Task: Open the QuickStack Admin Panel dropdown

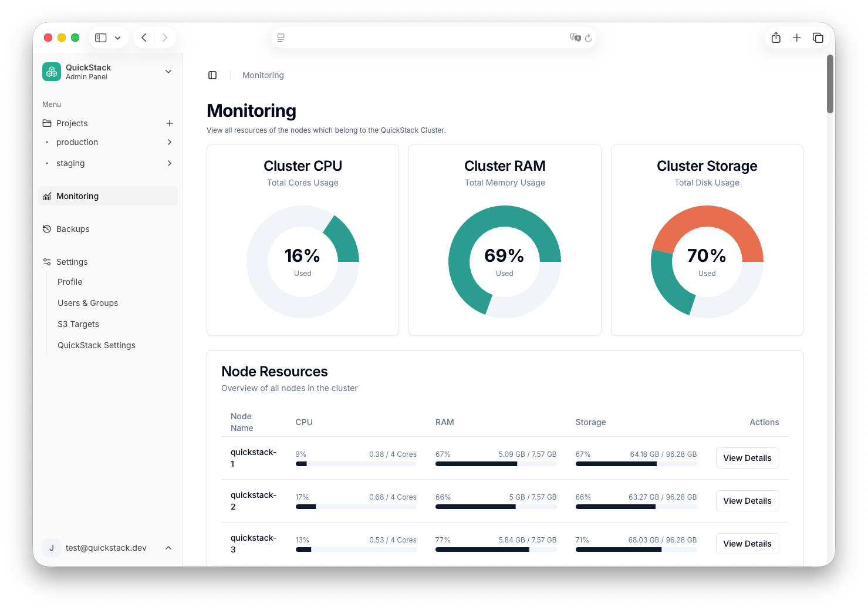Action: 168,71
